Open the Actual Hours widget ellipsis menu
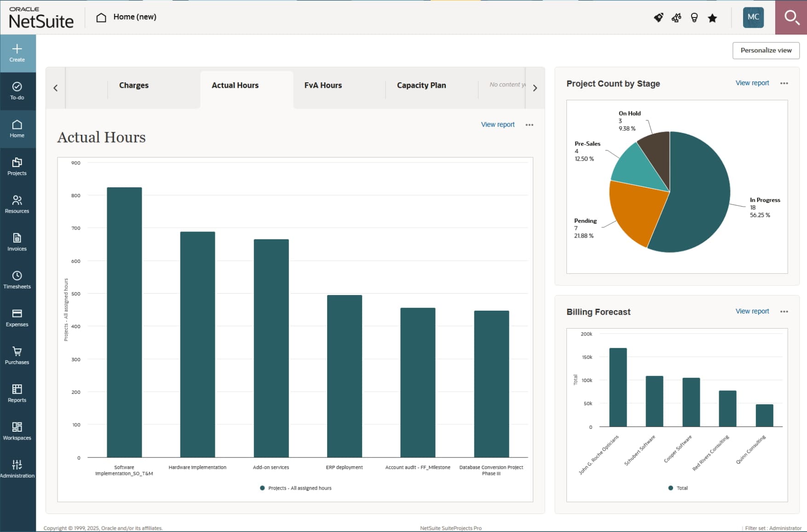 530,124
